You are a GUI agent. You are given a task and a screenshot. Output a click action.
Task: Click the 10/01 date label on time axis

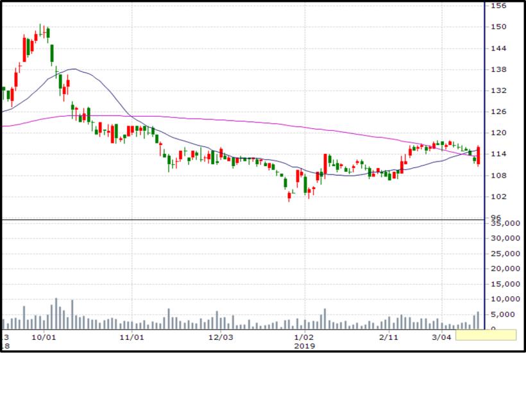coord(42,337)
